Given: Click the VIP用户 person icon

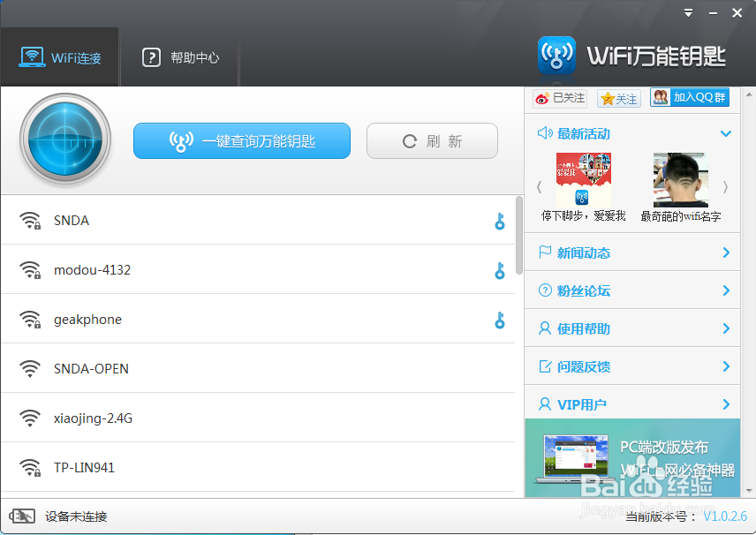Looking at the screenshot, I should pos(545,404).
